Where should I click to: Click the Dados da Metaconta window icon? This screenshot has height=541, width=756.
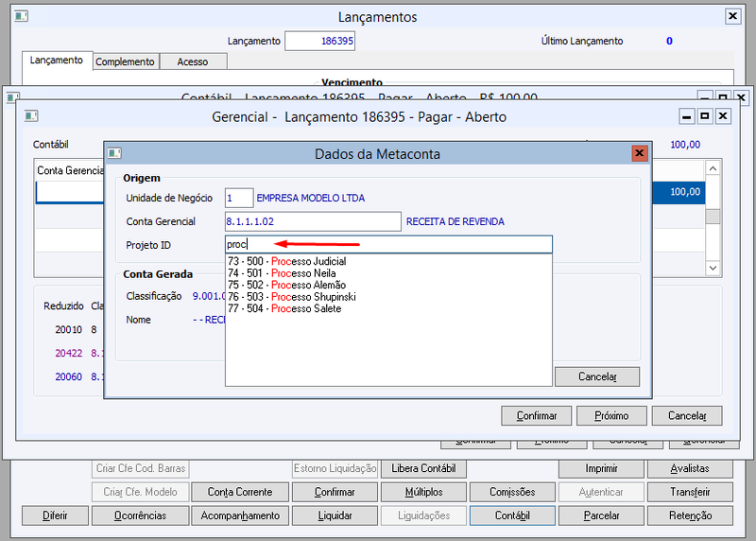(114, 153)
